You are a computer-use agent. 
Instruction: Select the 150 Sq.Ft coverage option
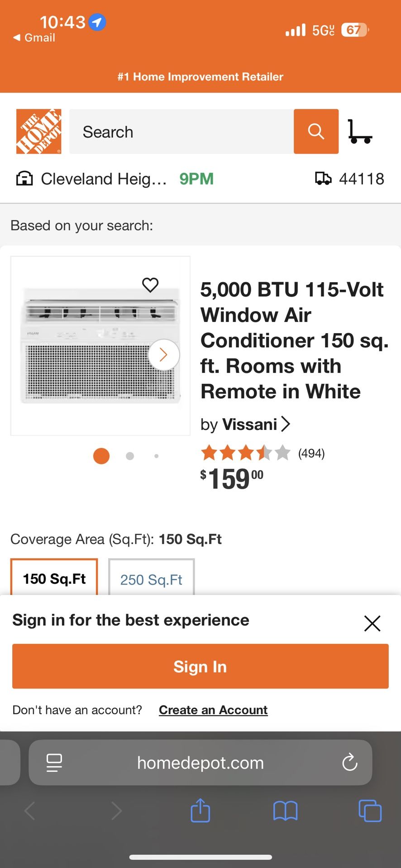[x=54, y=578]
